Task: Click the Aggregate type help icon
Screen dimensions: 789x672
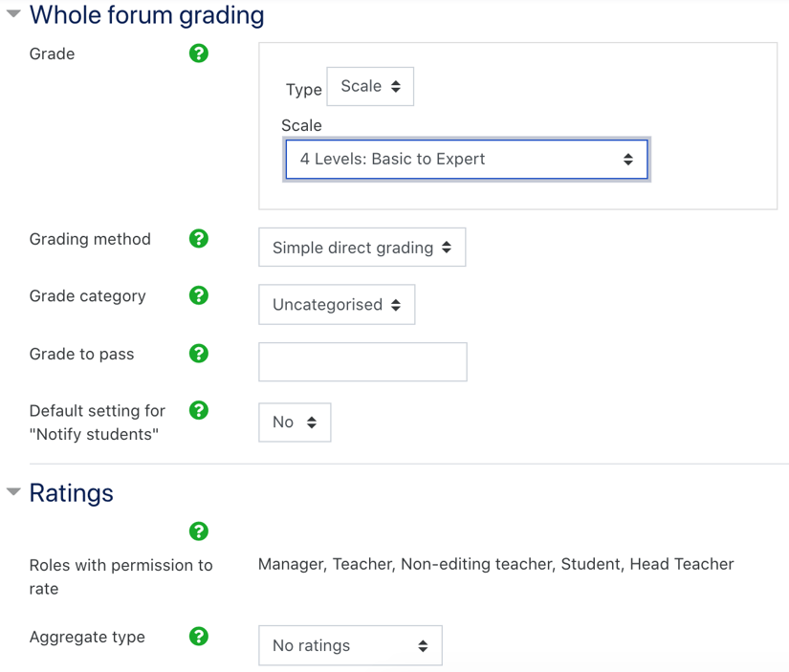Action: [198, 636]
